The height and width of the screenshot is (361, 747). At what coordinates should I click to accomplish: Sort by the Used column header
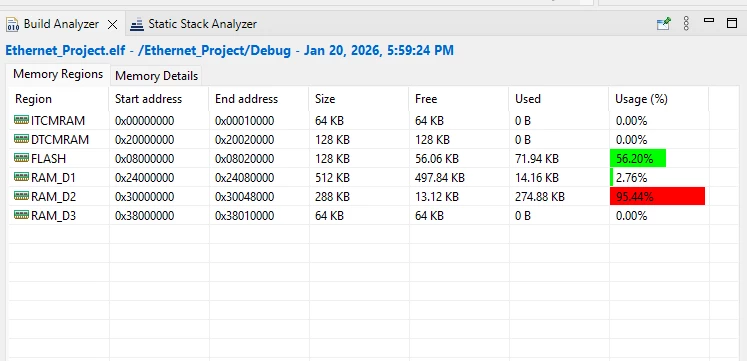559,99
